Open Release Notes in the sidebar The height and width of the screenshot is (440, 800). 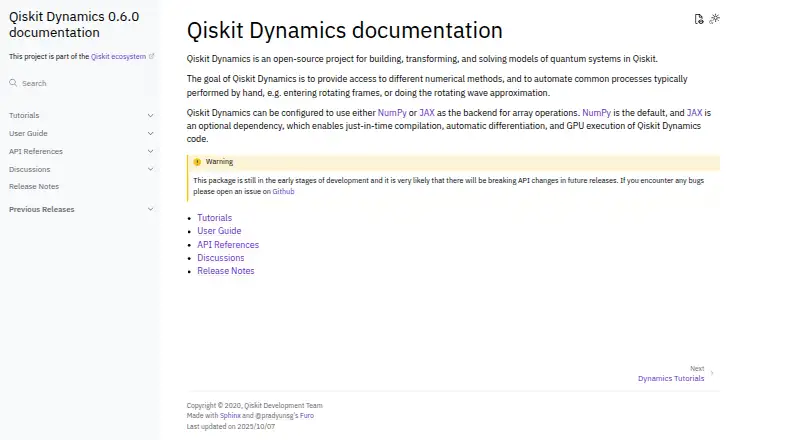[x=34, y=186]
